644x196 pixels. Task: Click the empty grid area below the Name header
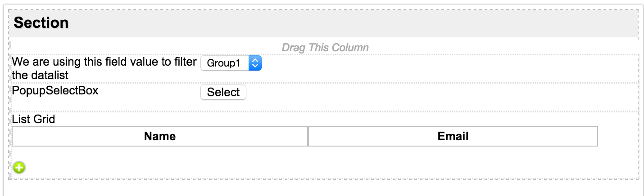pyautogui.click(x=160, y=154)
